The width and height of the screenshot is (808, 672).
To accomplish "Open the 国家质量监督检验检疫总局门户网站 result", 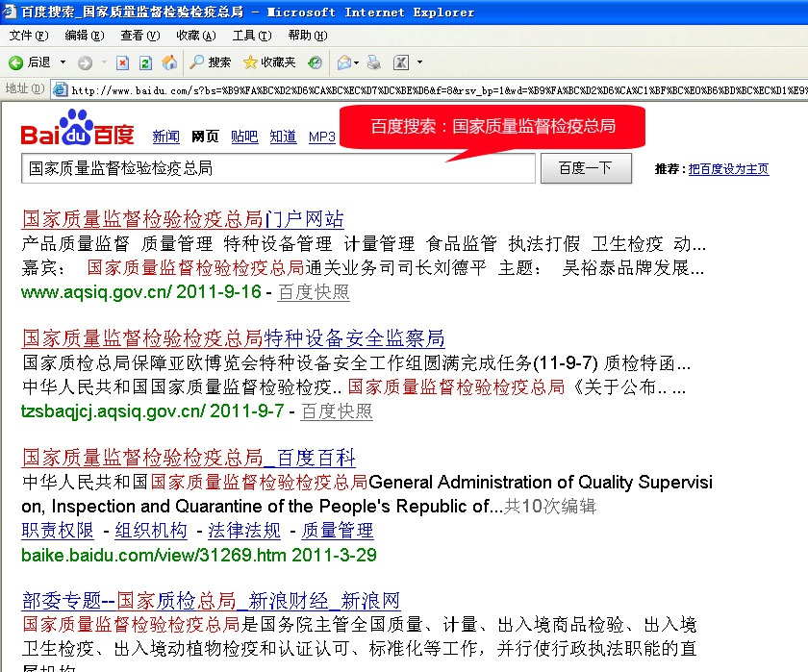I will pyautogui.click(x=183, y=218).
